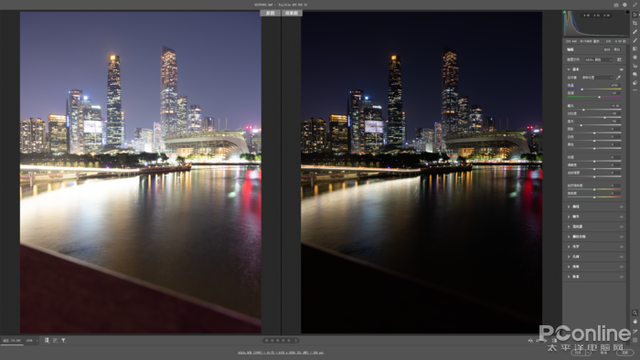Toggle the filmstrip icon in bottom bar

tap(47, 340)
